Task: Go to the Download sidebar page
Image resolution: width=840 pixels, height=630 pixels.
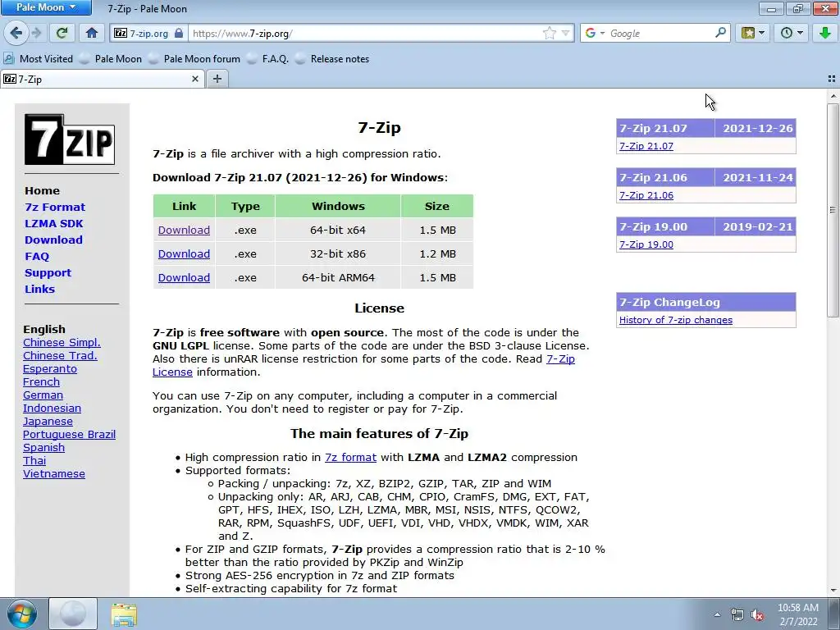Action: pyautogui.click(x=53, y=240)
